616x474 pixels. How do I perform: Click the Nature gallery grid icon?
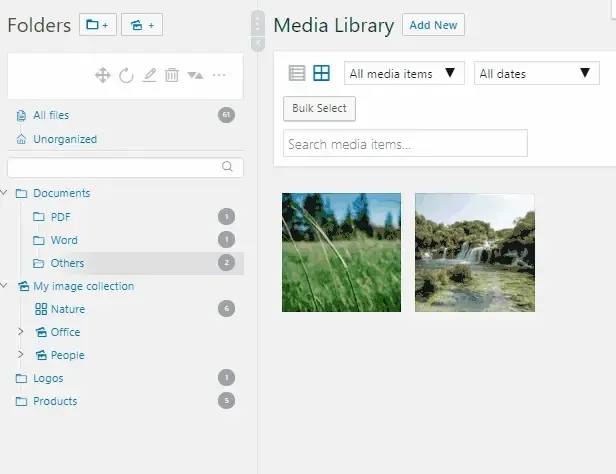41,309
